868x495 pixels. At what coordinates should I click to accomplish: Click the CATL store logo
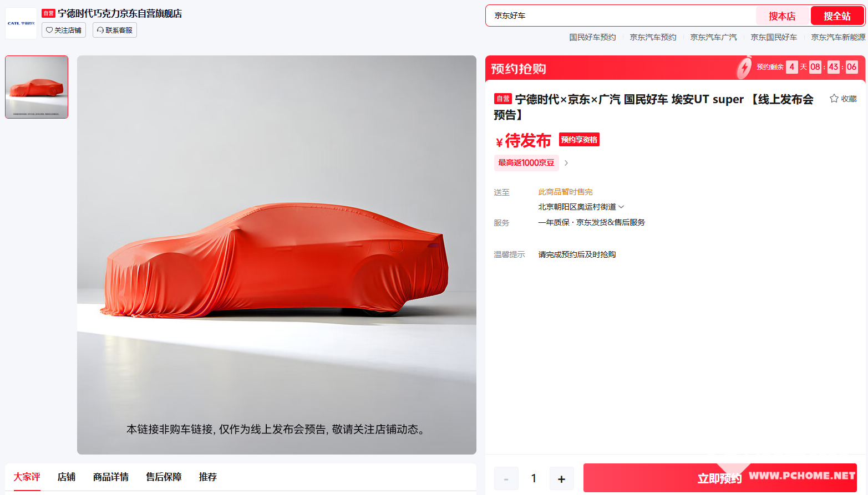click(21, 23)
